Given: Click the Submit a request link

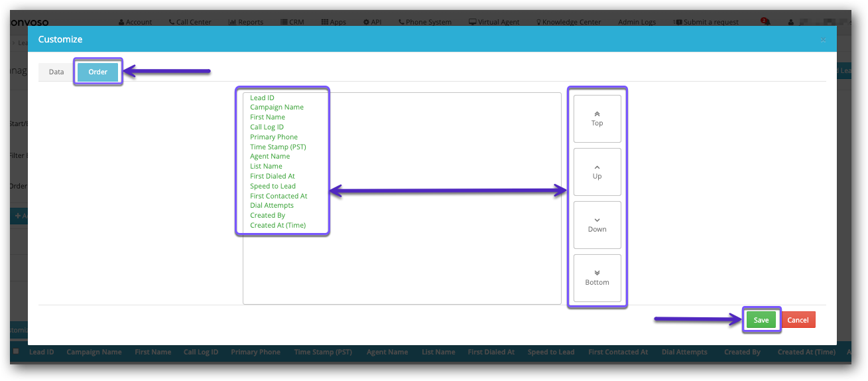Looking at the screenshot, I should pyautogui.click(x=706, y=22).
